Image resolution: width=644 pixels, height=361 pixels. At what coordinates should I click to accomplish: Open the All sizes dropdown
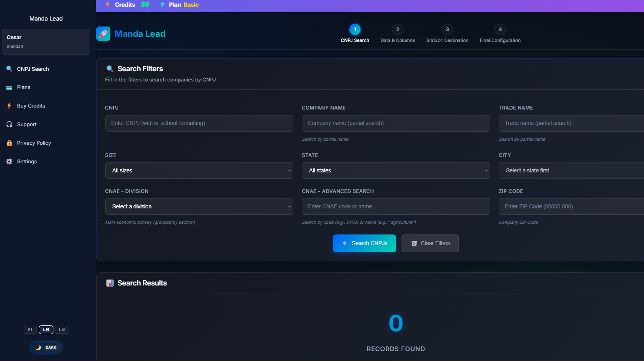199,170
